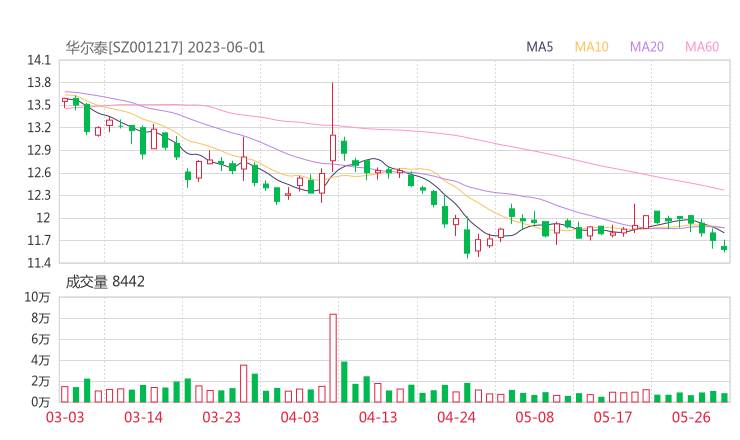The width and height of the screenshot is (740, 440).
Task: Click the 05-08 date axis label
Action: [x=535, y=417]
